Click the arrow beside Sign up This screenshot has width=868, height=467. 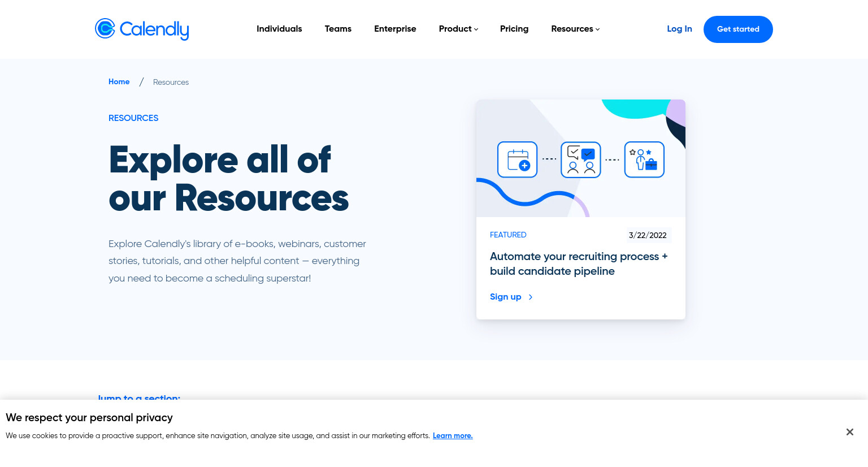tap(531, 297)
